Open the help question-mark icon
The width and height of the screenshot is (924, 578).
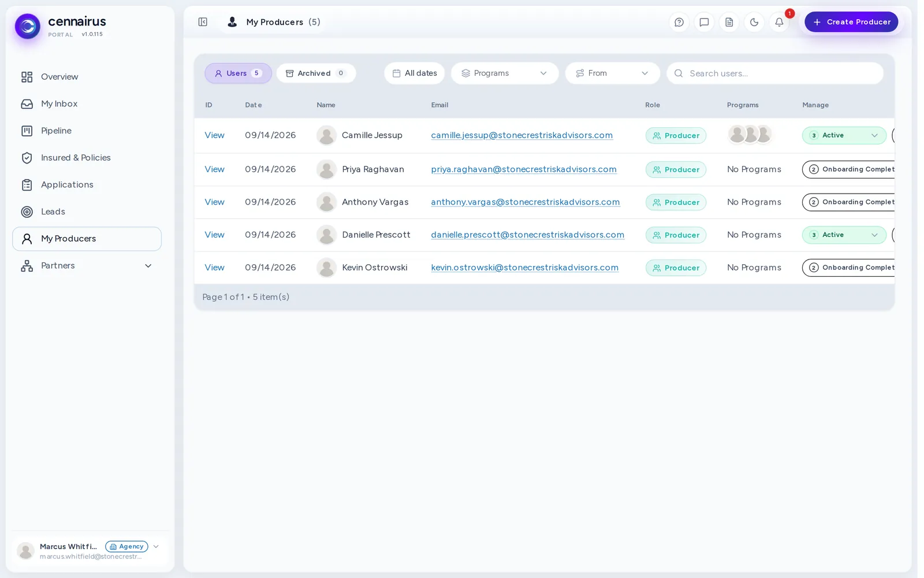pyautogui.click(x=679, y=23)
